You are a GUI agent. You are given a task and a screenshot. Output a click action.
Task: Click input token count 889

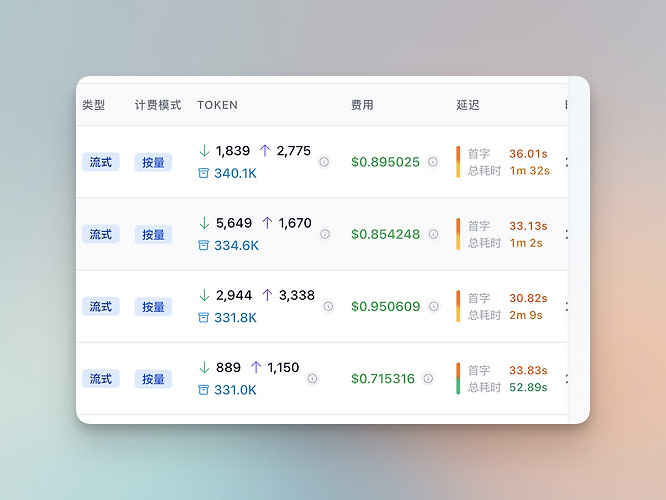tap(228, 367)
